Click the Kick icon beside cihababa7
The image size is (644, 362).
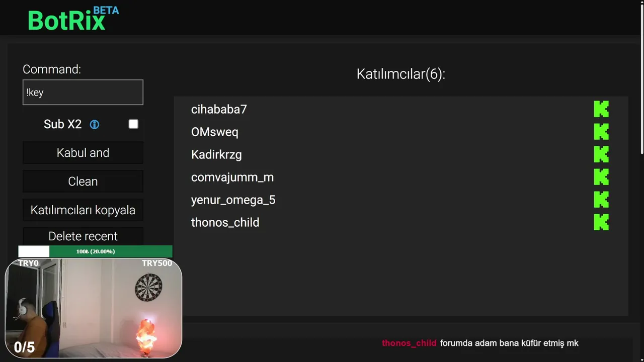(601, 109)
